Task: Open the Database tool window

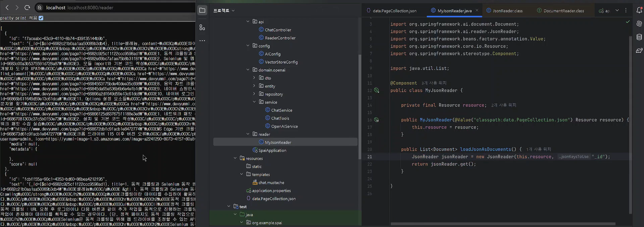Action: tap(639, 37)
